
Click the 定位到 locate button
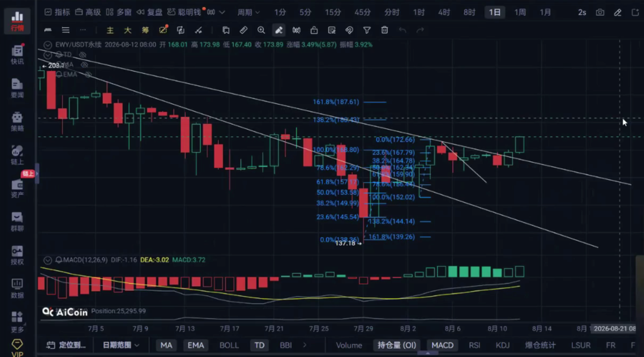click(66, 345)
